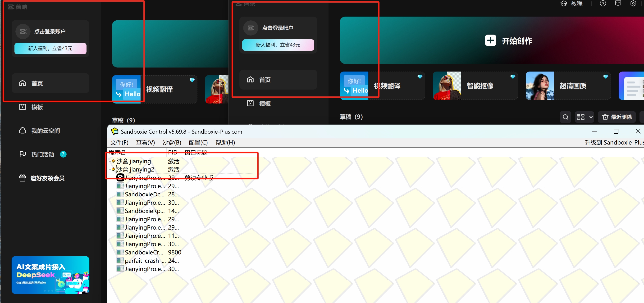The image size is (644, 303).
Task: Maximize the Sandboxie Control window
Action: pyautogui.click(x=616, y=131)
